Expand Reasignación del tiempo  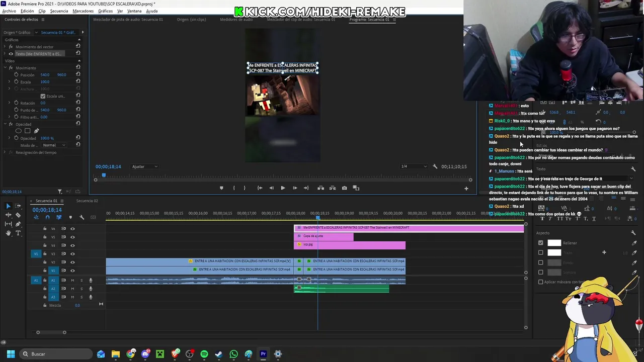click(5, 152)
